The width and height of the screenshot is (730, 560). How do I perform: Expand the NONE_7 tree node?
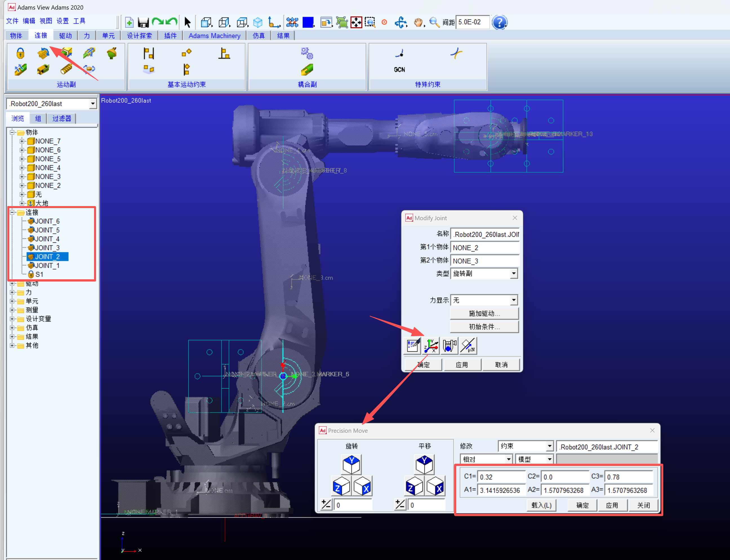coord(22,141)
